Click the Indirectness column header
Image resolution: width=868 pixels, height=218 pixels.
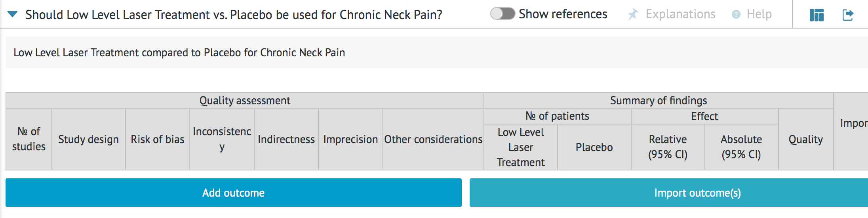286,139
